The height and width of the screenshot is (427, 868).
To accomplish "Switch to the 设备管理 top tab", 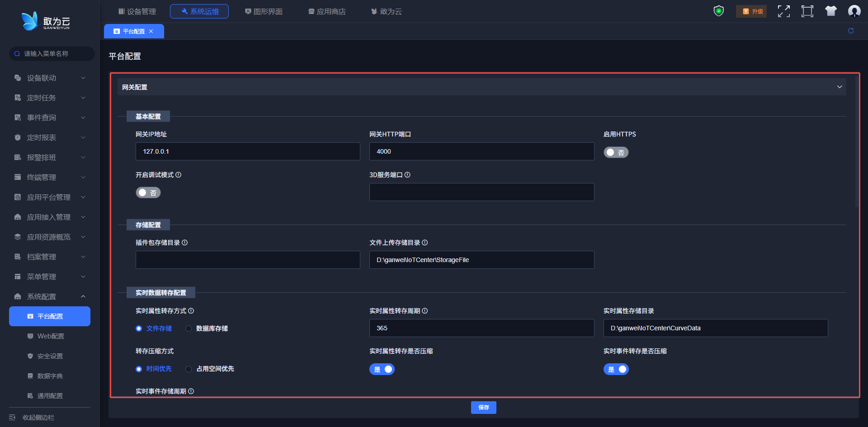I will pos(137,11).
